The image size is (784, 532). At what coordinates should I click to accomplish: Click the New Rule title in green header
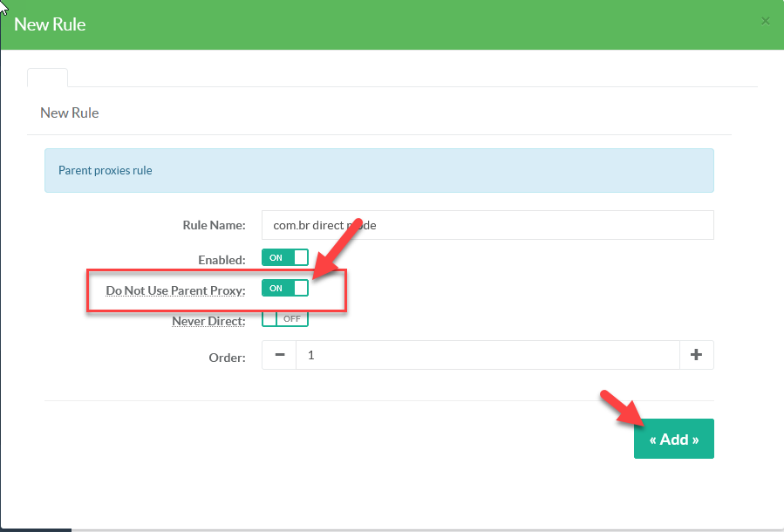tap(50, 24)
